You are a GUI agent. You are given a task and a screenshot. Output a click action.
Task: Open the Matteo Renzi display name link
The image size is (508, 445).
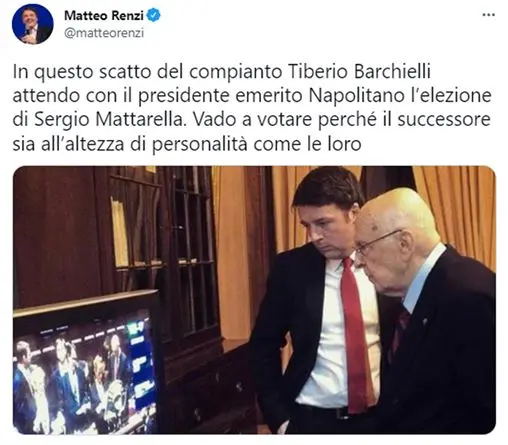click(104, 15)
